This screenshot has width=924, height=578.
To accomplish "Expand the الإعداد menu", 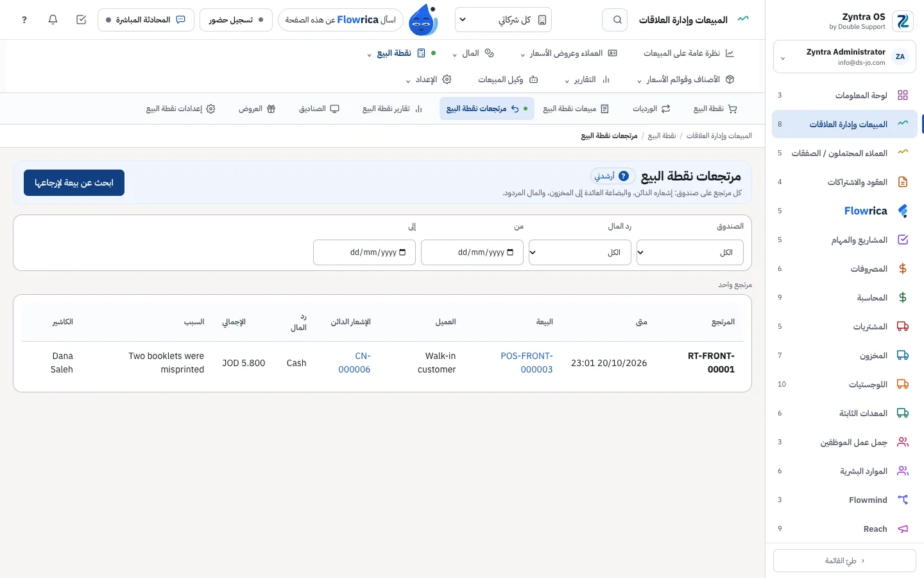I will click(x=428, y=80).
